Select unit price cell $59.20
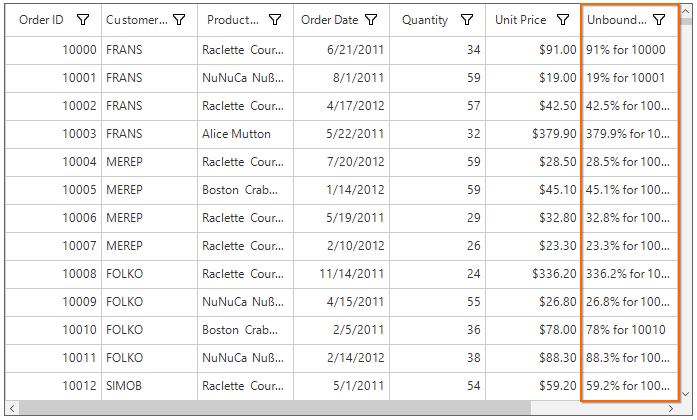 click(533, 386)
